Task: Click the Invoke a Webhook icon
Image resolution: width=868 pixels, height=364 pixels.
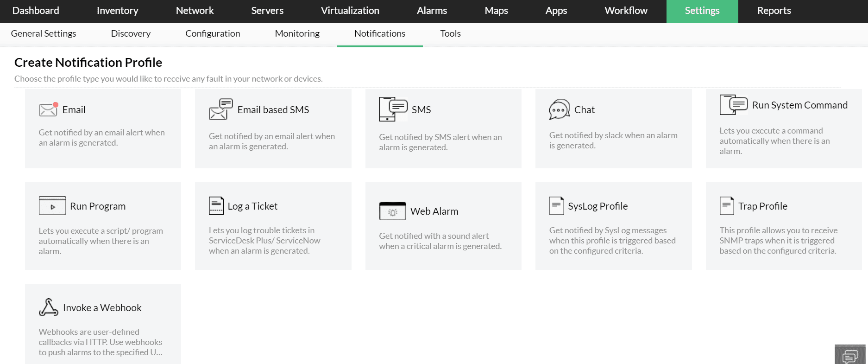Action: pyautogui.click(x=48, y=307)
